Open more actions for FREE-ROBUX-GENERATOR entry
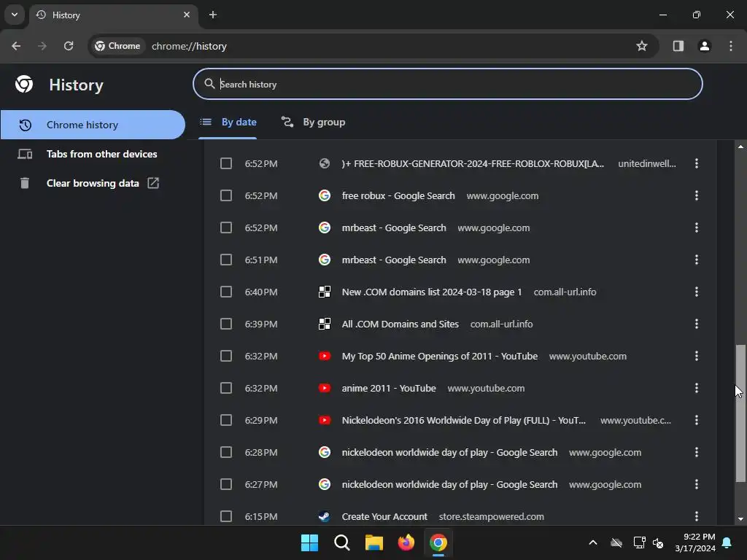The image size is (747, 560). (697, 164)
